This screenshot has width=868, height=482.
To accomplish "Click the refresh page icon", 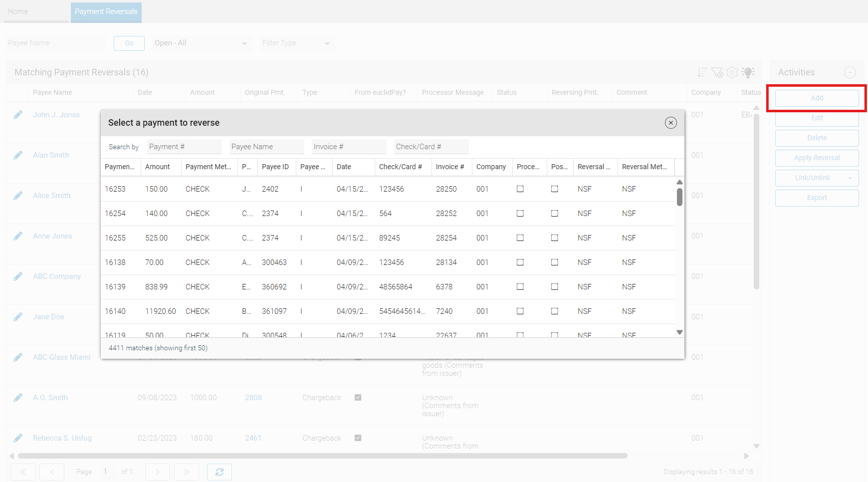I will 219,472.
